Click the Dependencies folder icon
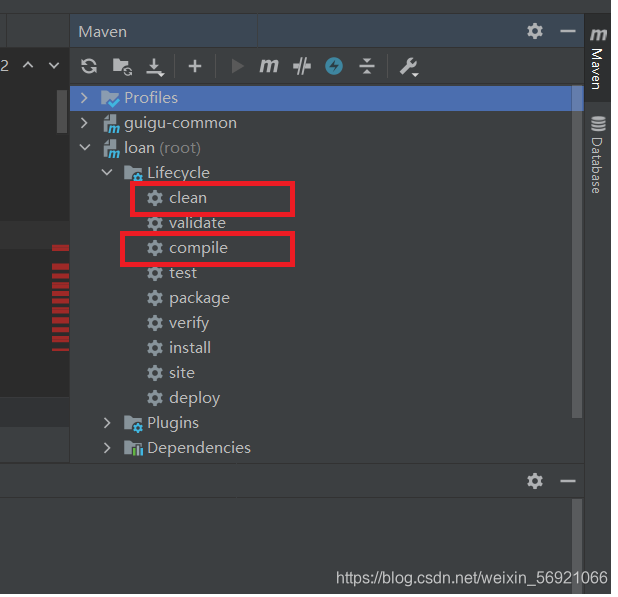Image resolution: width=618 pixels, height=597 pixels. tap(133, 448)
